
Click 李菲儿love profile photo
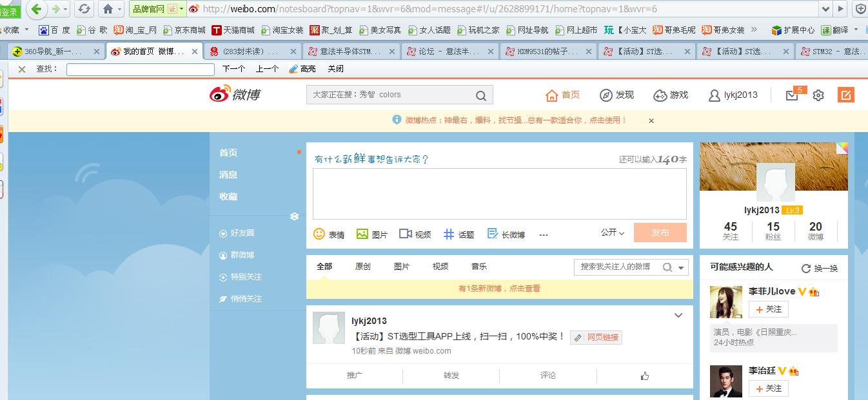(x=726, y=303)
